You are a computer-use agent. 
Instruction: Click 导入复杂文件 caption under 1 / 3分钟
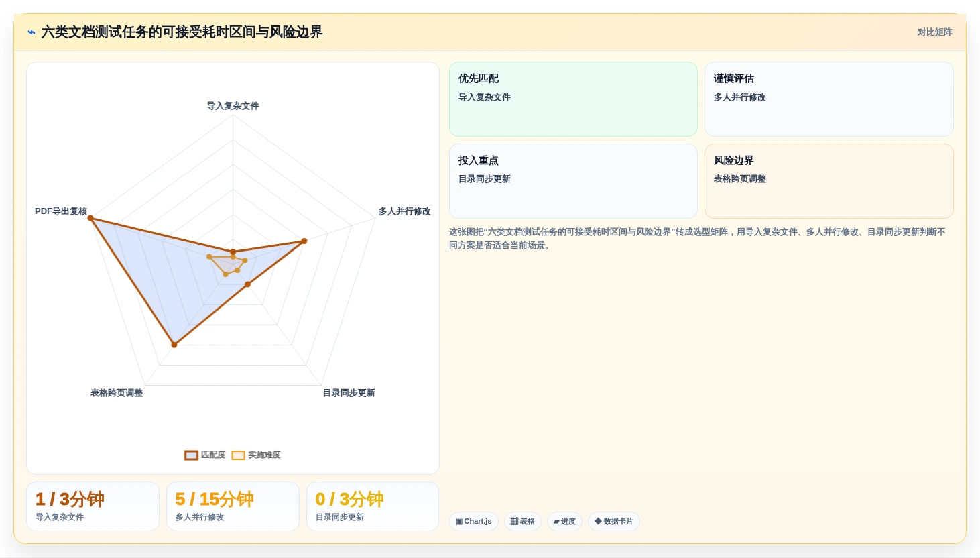(x=60, y=517)
